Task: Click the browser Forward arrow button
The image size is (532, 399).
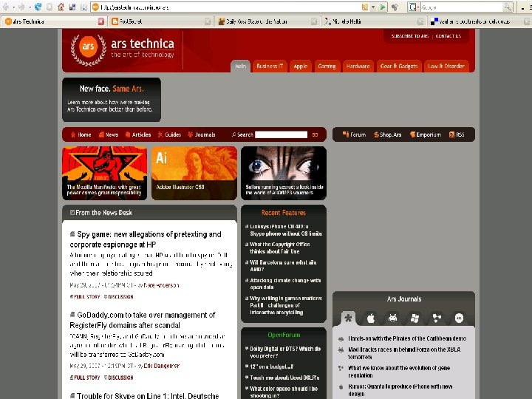Action: pyautogui.click(x=21, y=7)
